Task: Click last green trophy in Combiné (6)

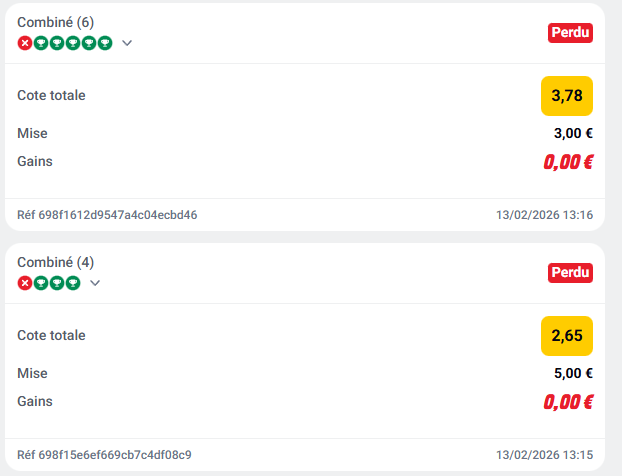Action: click(104, 42)
